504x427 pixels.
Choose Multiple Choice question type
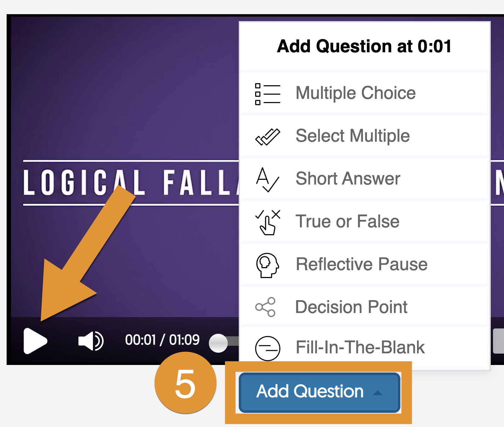tap(356, 93)
